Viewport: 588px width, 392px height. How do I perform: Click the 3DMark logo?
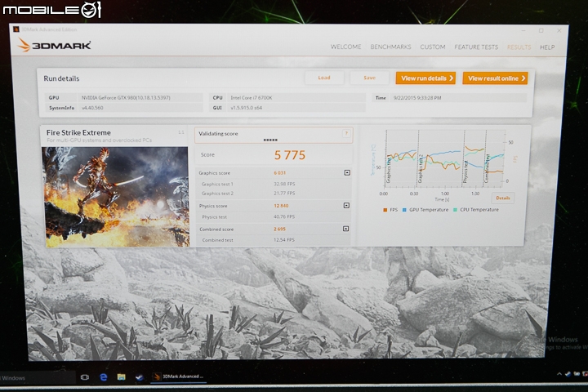pos(54,46)
